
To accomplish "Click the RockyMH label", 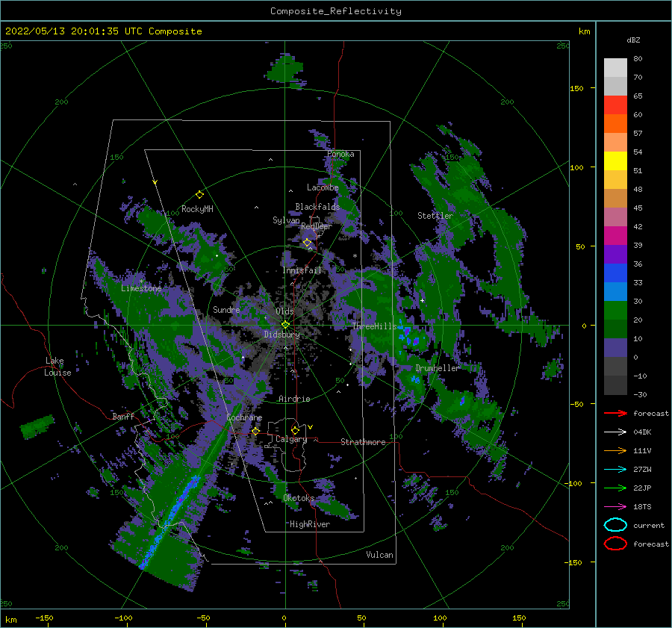I will (197, 209).
